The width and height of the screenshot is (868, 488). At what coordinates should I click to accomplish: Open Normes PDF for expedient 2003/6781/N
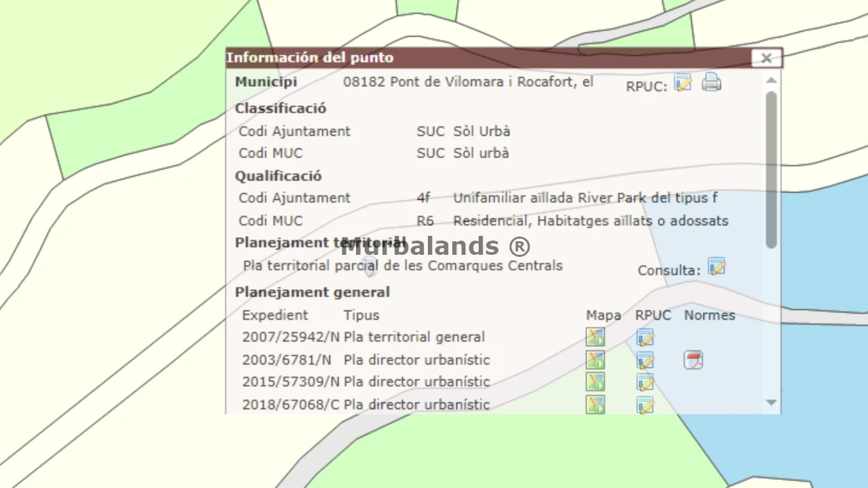coord(693,360)
